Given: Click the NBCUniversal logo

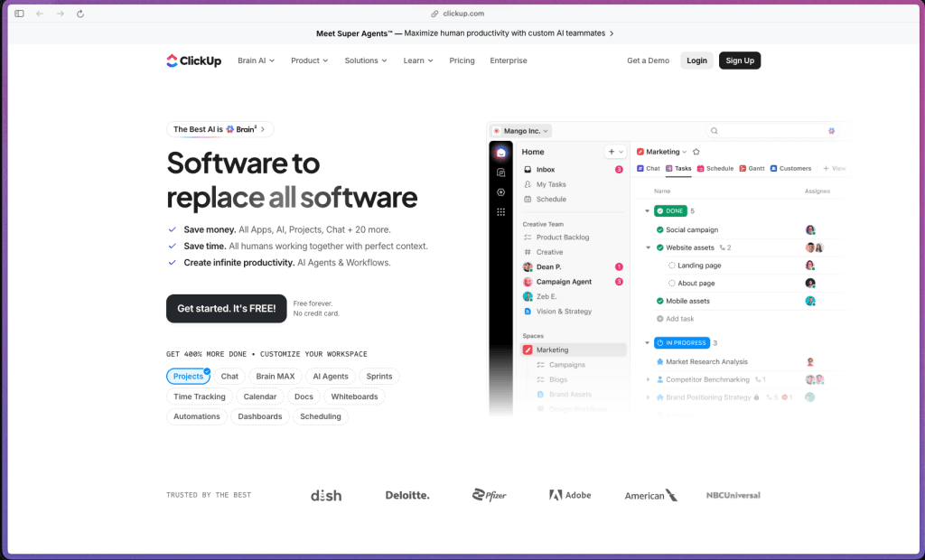Looking at the screenshot, I should pyautogui.click(x=733, y=496).
